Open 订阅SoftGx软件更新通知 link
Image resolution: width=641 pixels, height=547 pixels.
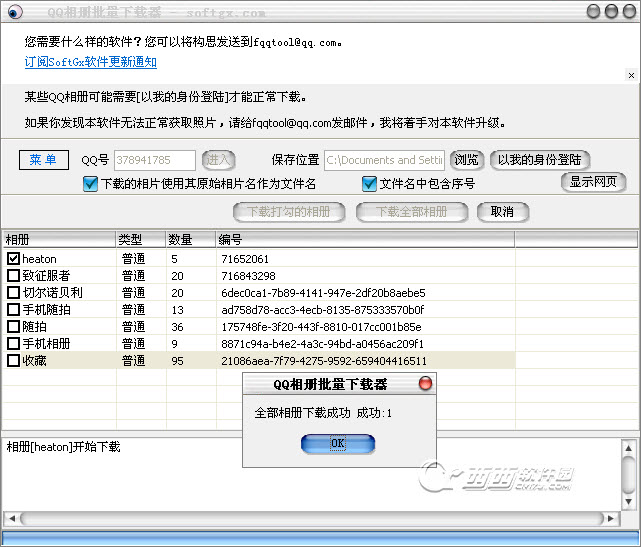point(91,62)
